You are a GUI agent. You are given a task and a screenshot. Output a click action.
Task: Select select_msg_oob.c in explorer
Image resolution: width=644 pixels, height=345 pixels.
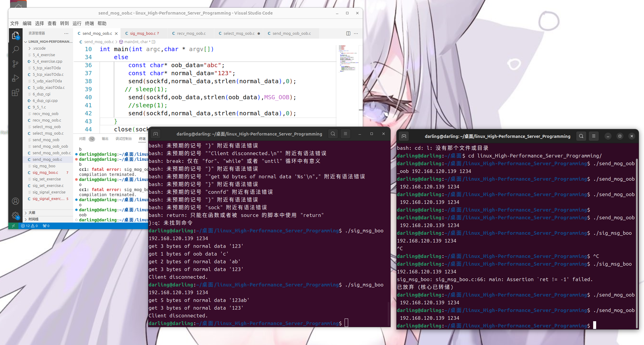coord(48,133)
